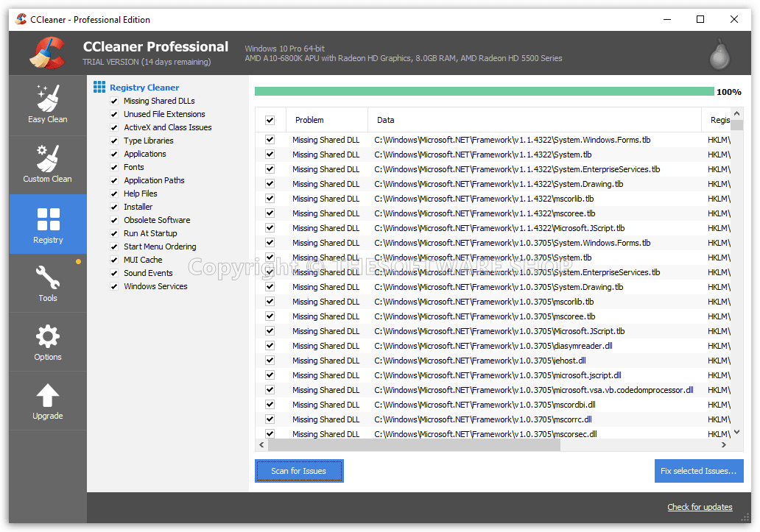Toggle Run At Startup checkbox
The image size is (760, 532).
click(x=114, y=233)
